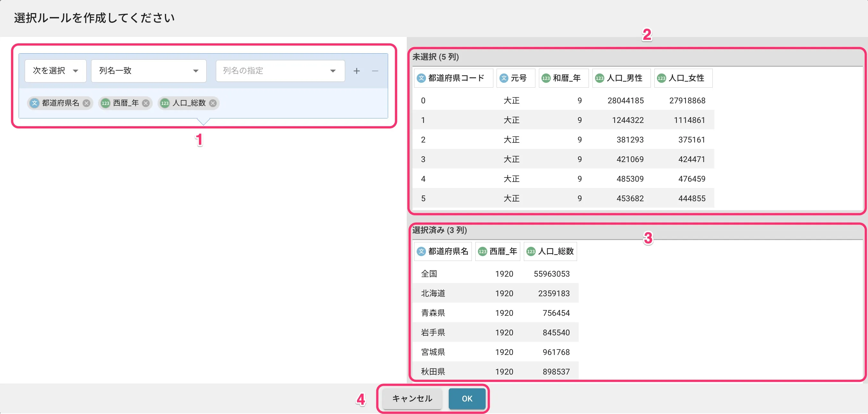The height and width of the screenshot is (414, 868).
Task: Click text type icon on 都道府県名 chip
Action: pos(34,103)
